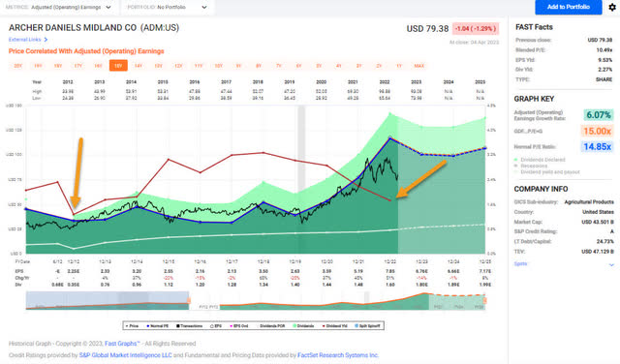This screenshot has height=364, width=620.
Task: Open S&P Global Market Intelligence link
Action: point(125,355)
